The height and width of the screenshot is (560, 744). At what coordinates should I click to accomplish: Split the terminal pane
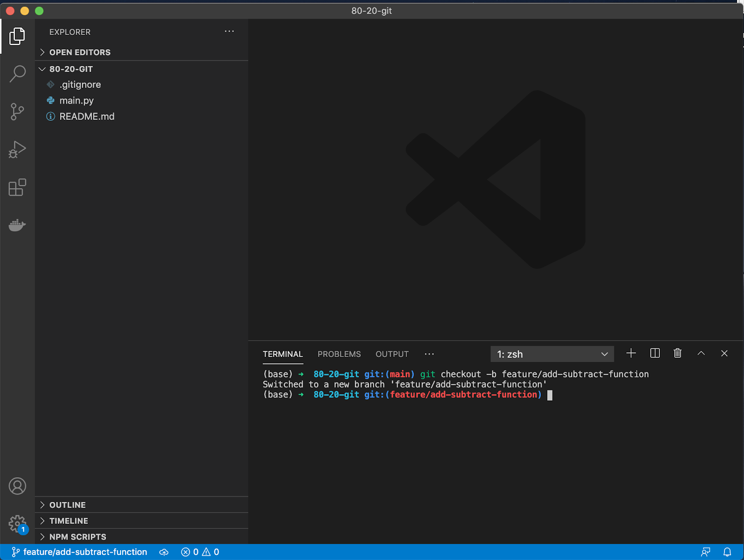[x=655, y=354]
